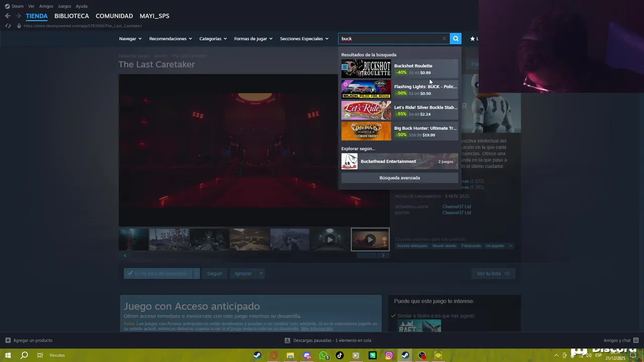The width and height of the screenshot is (644, 362).
Task: Open the Ver menu
Action: coord(31,6)
